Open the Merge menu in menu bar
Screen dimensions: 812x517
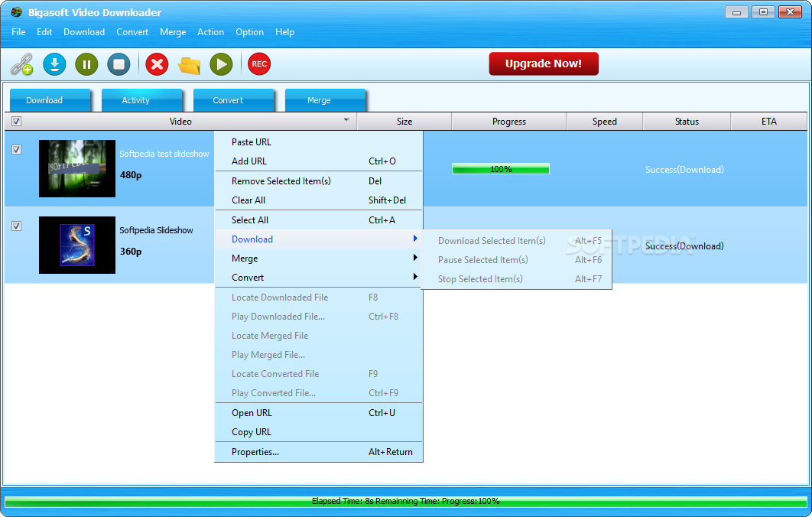[x=173, y=32]
